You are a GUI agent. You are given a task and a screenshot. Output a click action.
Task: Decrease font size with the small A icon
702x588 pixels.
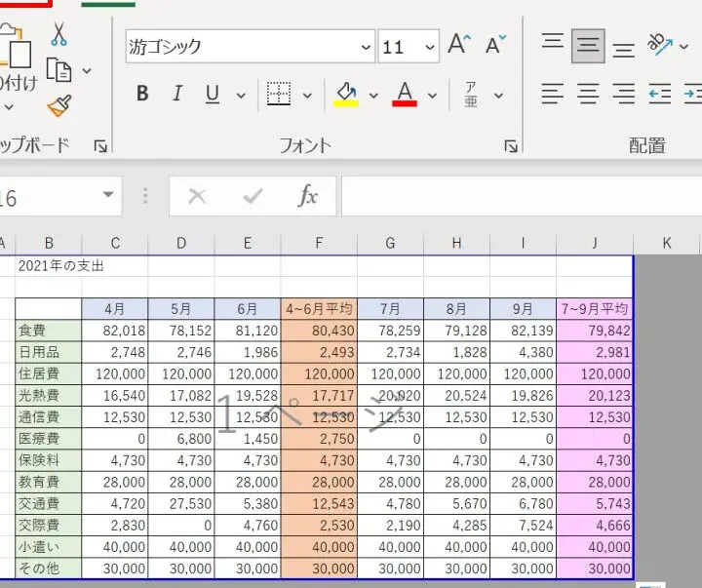495,45
